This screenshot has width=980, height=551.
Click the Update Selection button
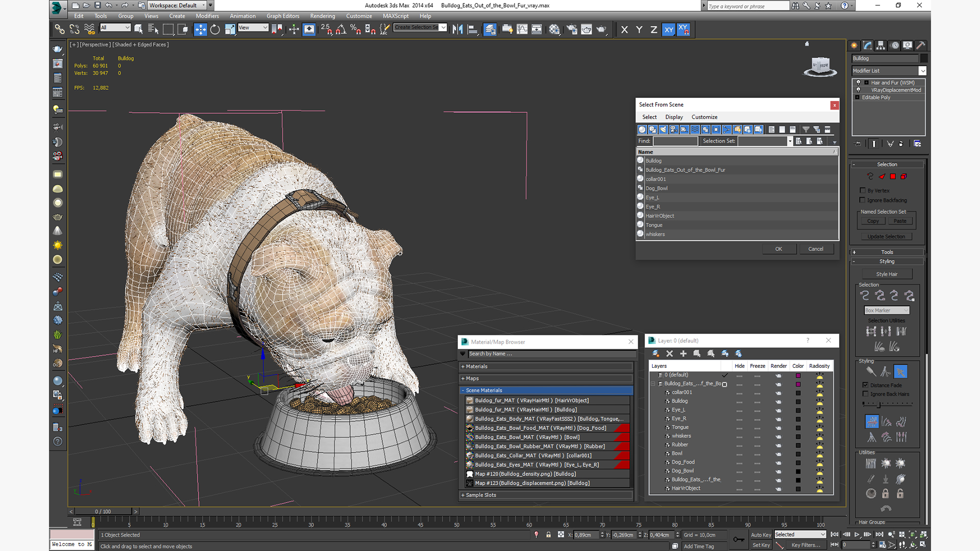[886, 237]
